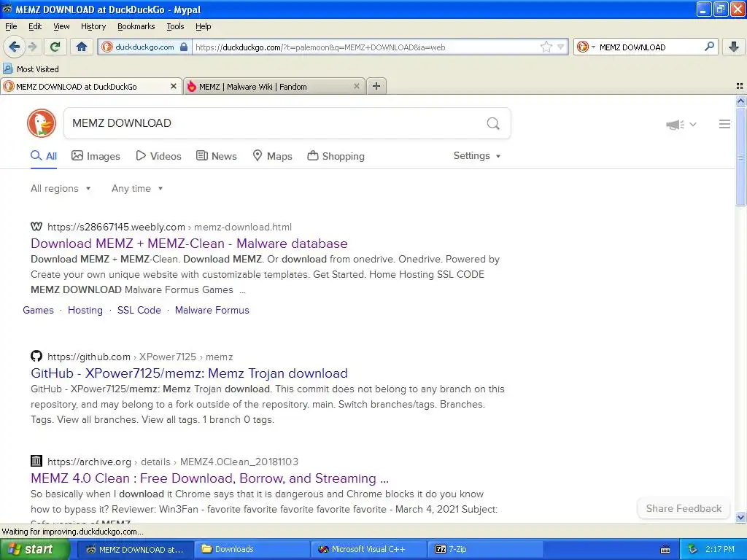Click the Forward navigation arrow
This screenshot has width=747, height=560.
click(x=32, y=47)
